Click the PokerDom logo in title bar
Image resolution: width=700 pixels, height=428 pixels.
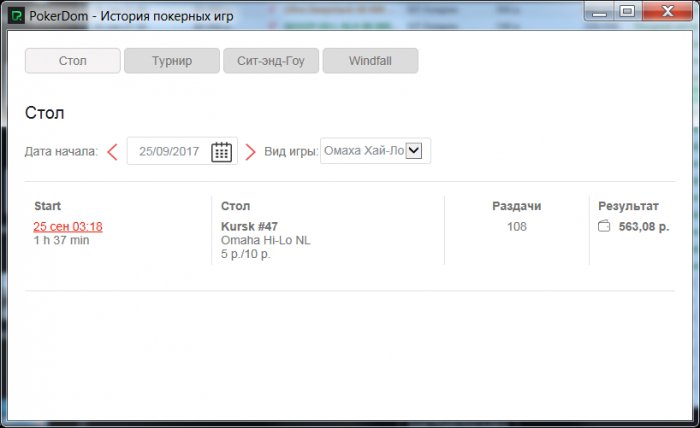[x=17, y=16]
